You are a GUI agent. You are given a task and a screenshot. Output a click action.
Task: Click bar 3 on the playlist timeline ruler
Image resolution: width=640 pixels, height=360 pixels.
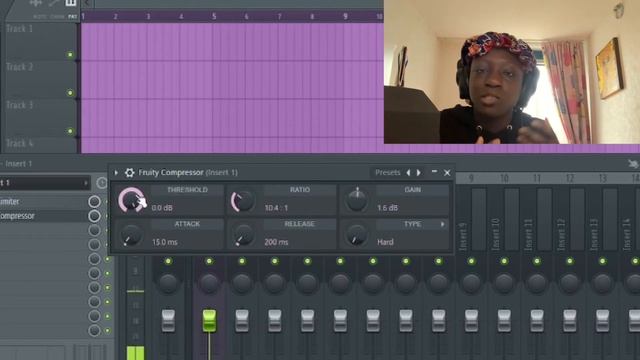pos(148,16)
